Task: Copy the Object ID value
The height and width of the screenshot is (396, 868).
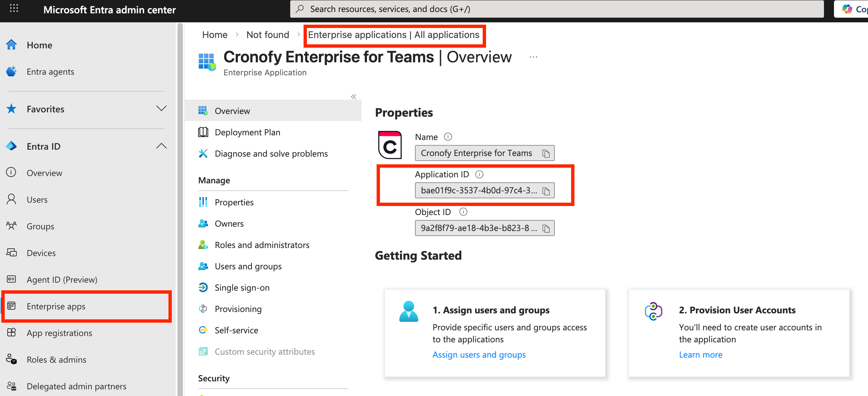Action: 546,228
